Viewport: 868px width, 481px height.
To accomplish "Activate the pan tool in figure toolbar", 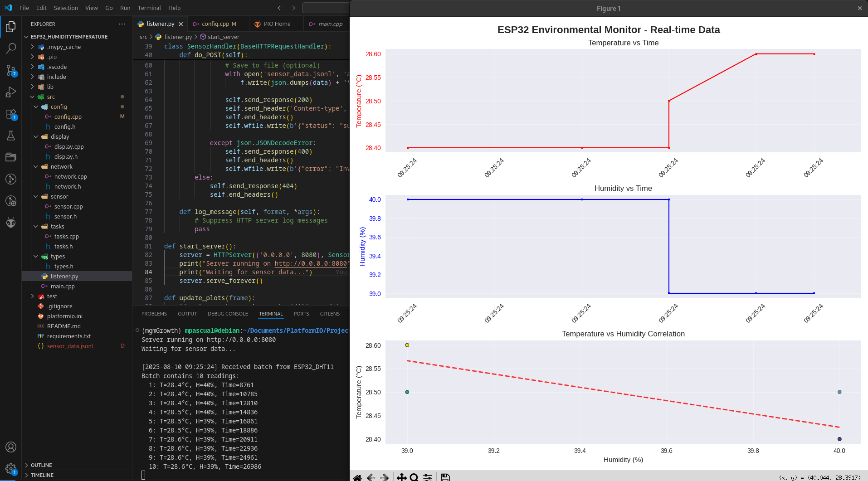I will tap(401, 477).
